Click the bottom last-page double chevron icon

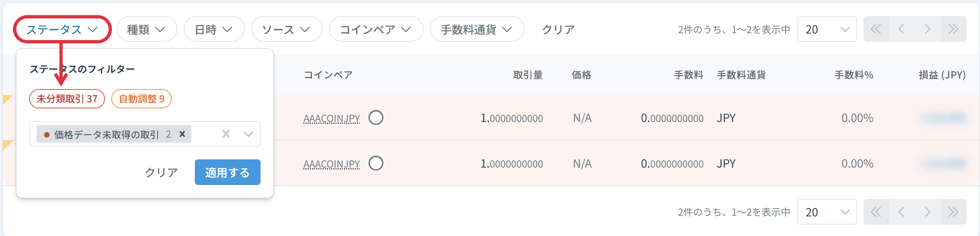[x=953, y=212]
